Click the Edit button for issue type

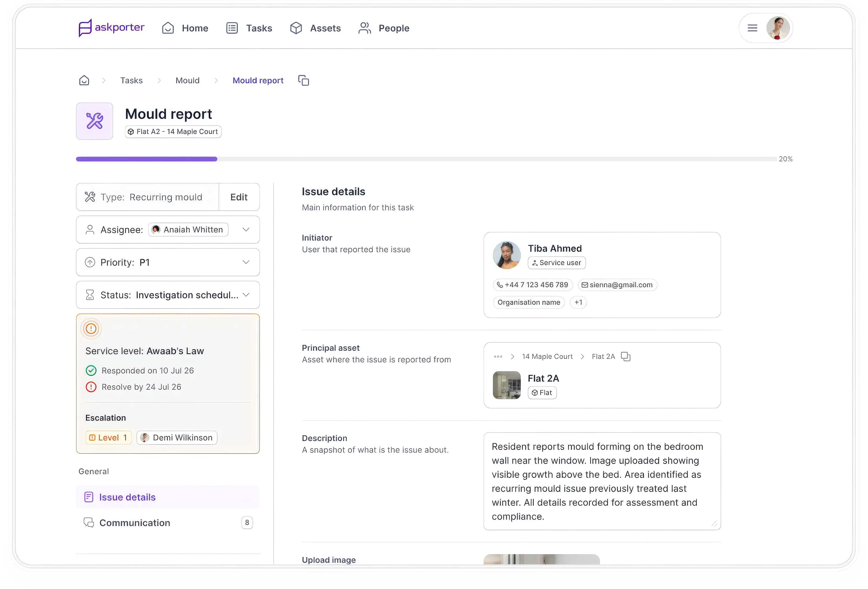click(239, 197)
